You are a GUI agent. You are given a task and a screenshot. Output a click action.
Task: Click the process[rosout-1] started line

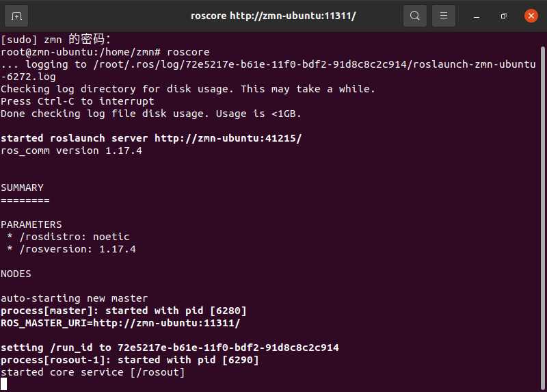(129, 360)
